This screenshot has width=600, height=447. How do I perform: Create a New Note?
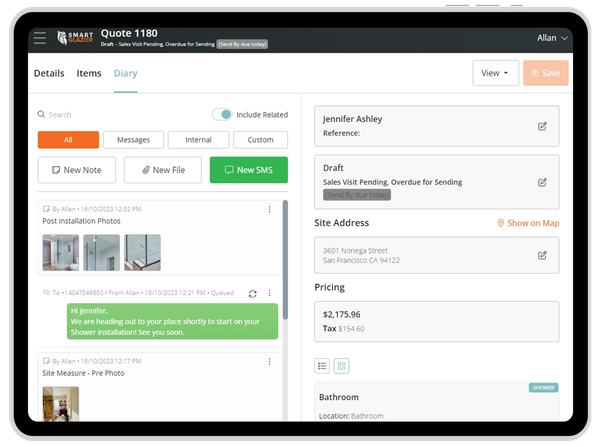77,170
